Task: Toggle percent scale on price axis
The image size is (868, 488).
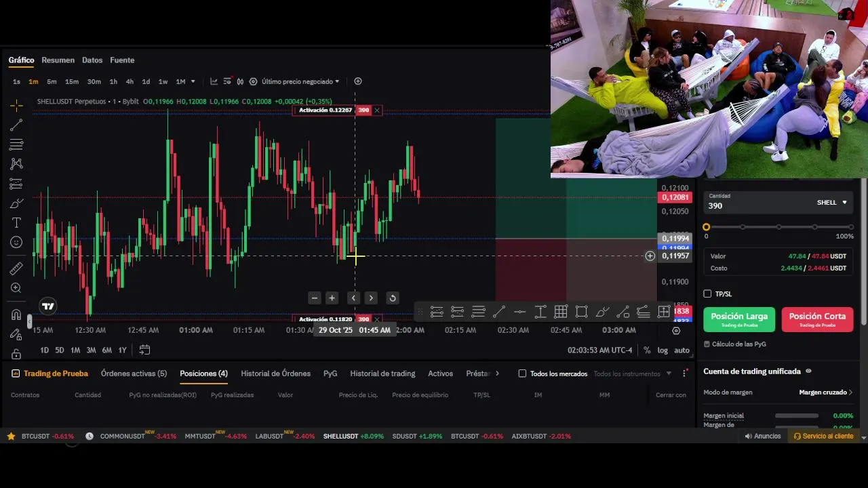Action: (647, 350)
